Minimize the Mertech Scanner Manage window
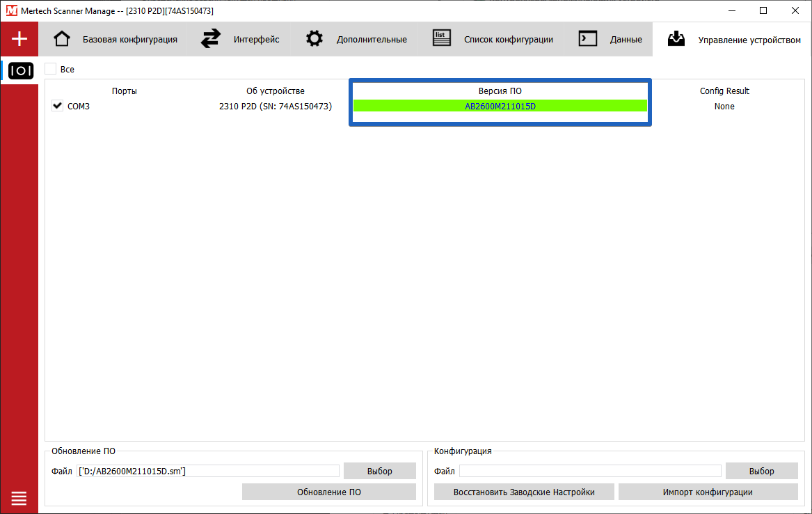The image size is (812, 514). tap(732, 10)
